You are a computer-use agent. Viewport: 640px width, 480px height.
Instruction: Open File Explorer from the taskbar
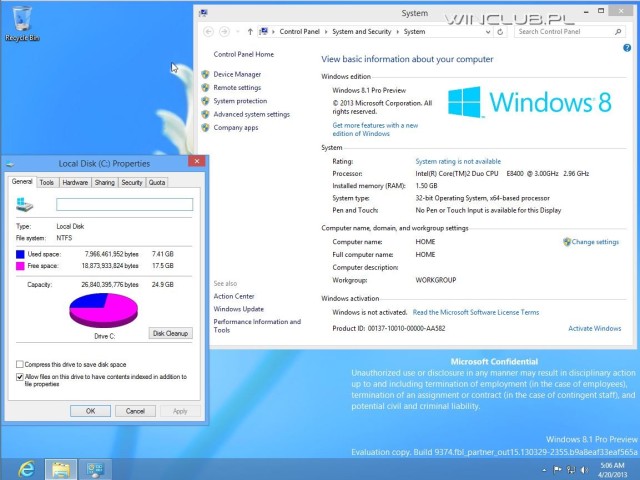click(61, 468)
